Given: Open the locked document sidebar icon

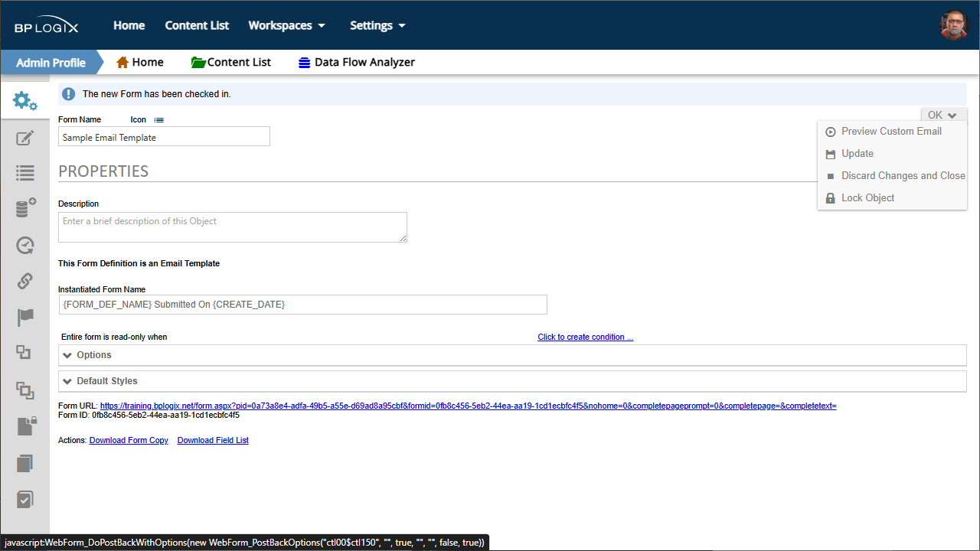Looking at the screenshot, I should 27,426.
